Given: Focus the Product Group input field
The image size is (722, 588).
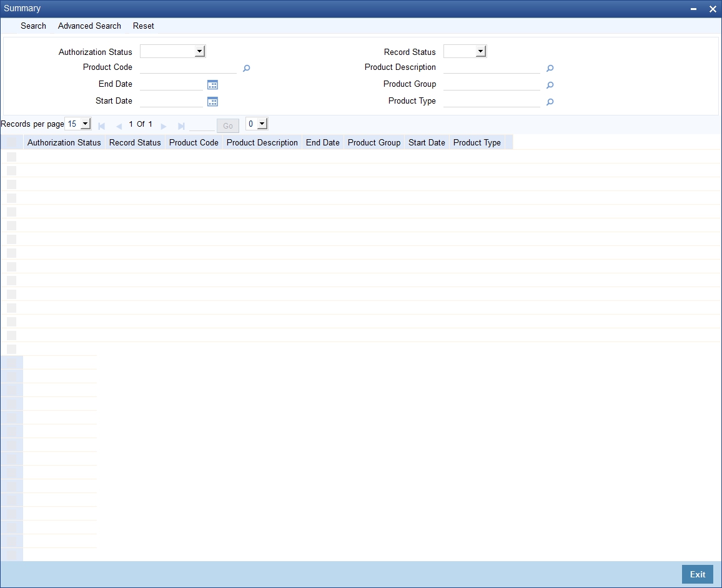Looking at the screenshot, I should pyautogui.click(x=492, y=84).
